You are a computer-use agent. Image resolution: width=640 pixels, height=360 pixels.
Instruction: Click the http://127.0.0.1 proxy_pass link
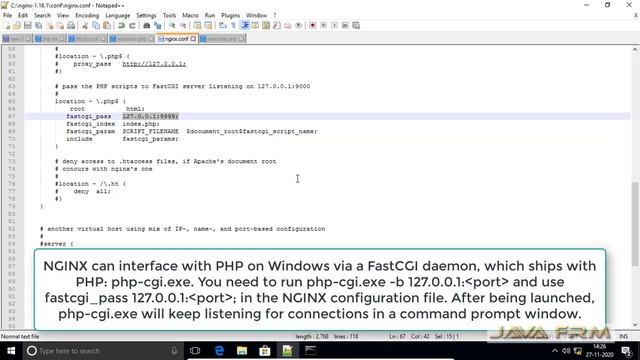[154, 64]
